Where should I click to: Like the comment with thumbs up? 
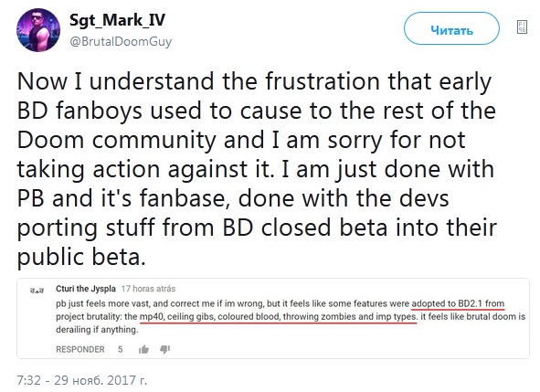(143, 350)
